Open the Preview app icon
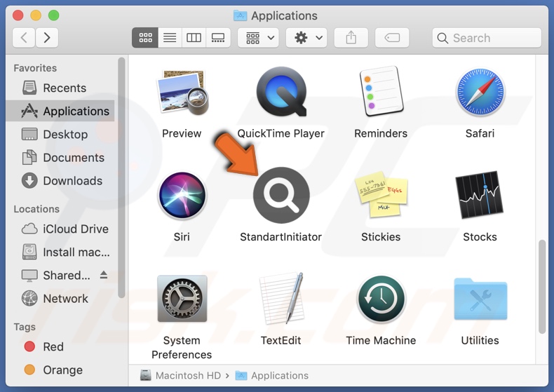Viewport: 554px width, 392px height. pyautogui.click(x=182, y=93)
